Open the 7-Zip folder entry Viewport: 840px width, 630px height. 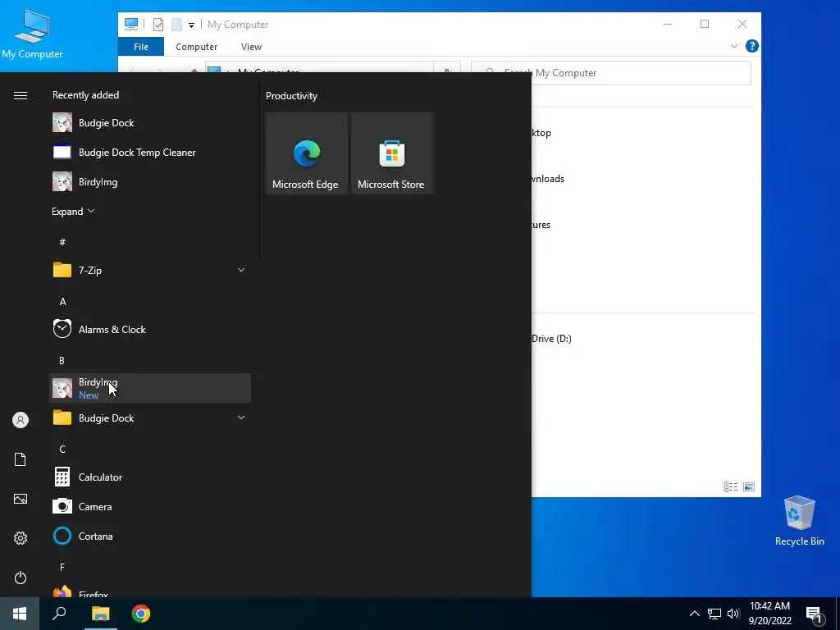point(150,270)
